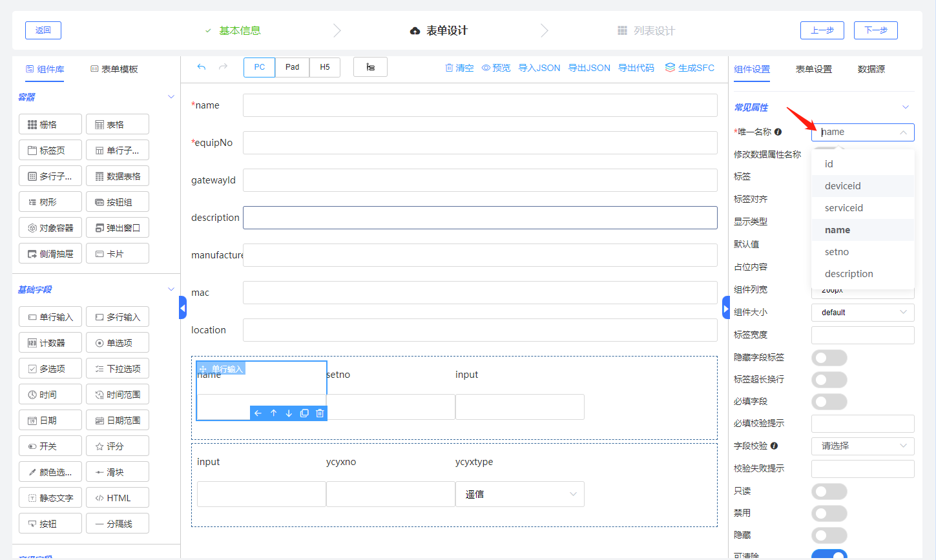Delete the selected field with trash icon

(x=320, y=413)
